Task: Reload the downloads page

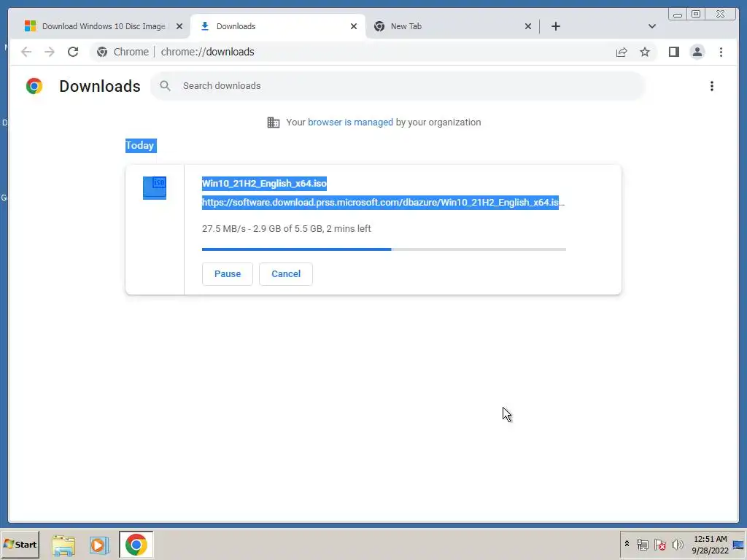Action: [73, 52]
